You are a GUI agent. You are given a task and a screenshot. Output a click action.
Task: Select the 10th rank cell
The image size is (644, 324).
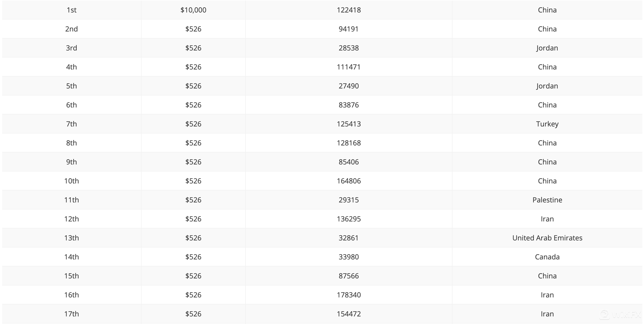pyautogui.click(x=72, y=181)
